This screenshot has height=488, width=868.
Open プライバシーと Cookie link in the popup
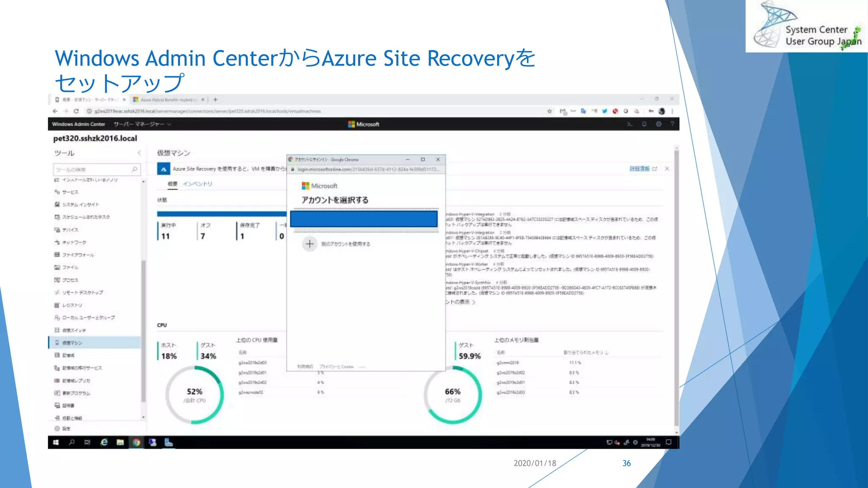click(x=336, y=366)
